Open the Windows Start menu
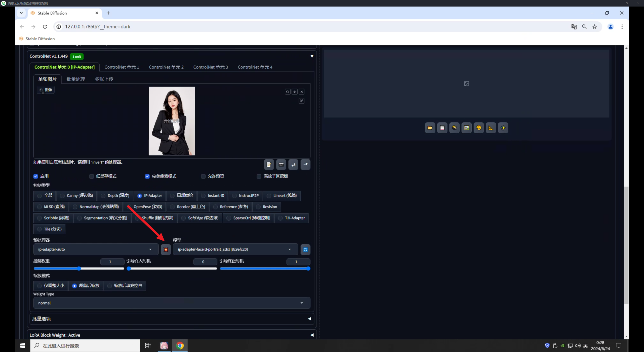Viewport: 644px width, 352px height. pos(22,346)
